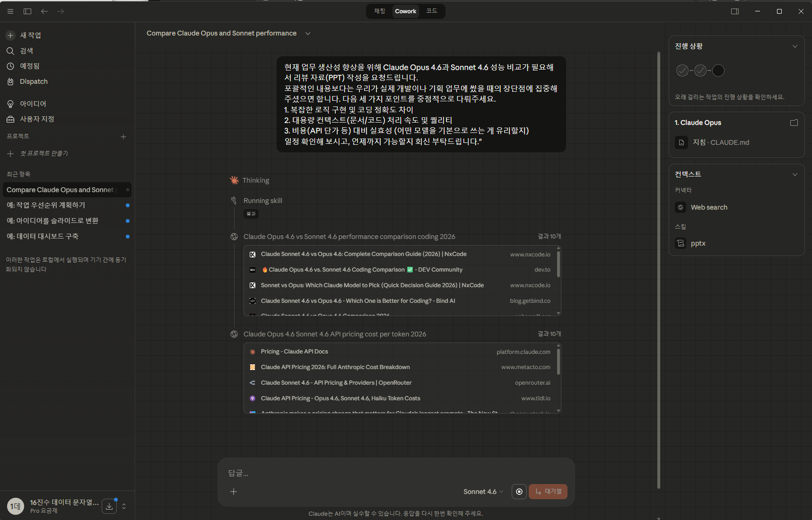Click the 대기열 queue button
This screenshot has height=520, width=812.
click(x=548, y=492)
